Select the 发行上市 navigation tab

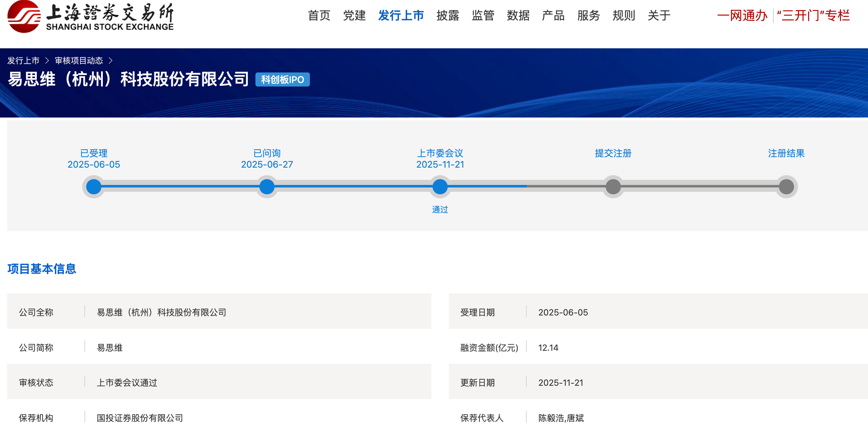(x=401, y=16)
